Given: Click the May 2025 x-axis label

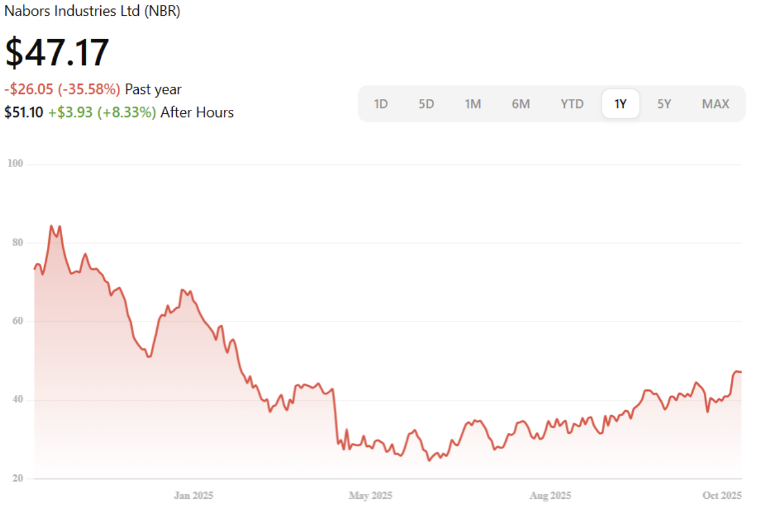Looking at the screenshot, I should (x=370, y=496).
